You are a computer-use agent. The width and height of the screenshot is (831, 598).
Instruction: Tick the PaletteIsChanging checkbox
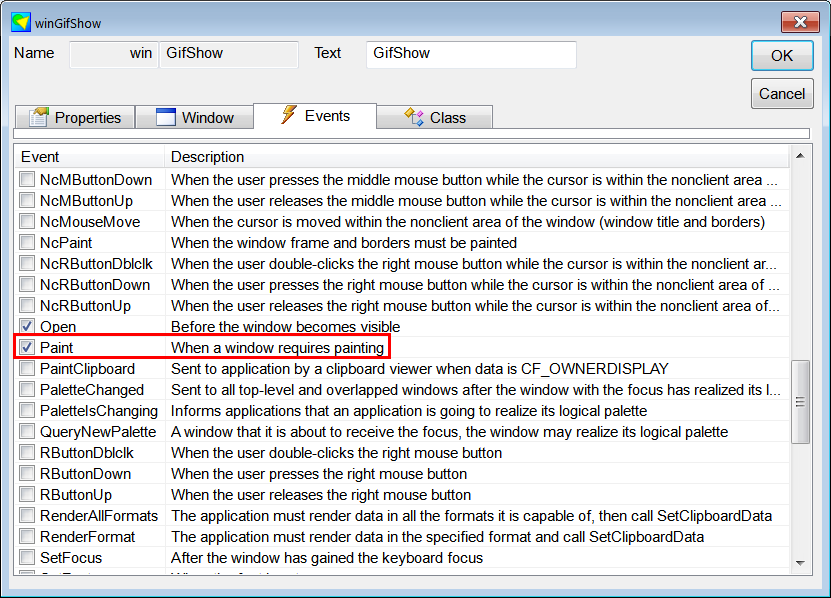pyautogui.click(x=27, y=410)
